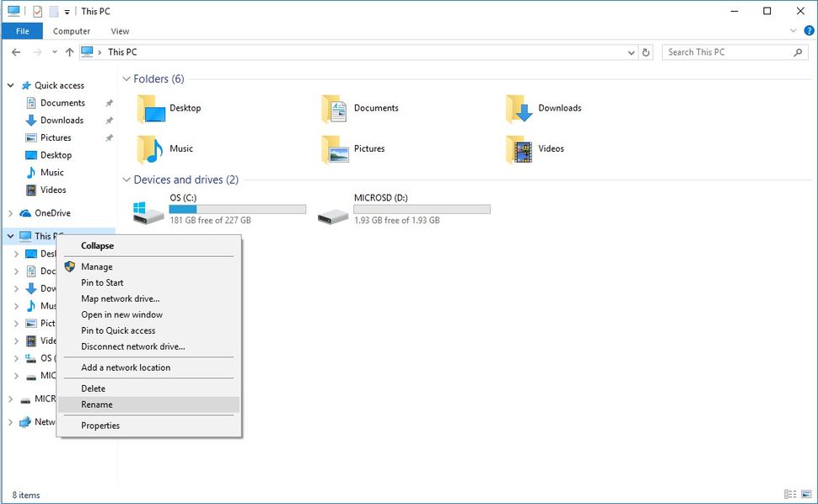
Task: Choose Rename from the context menu
Action: (x=97, y=405)
